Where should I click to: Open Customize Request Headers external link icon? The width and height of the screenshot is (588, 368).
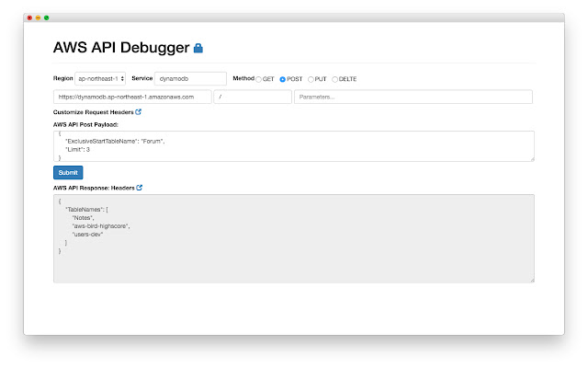coord(139,112)
